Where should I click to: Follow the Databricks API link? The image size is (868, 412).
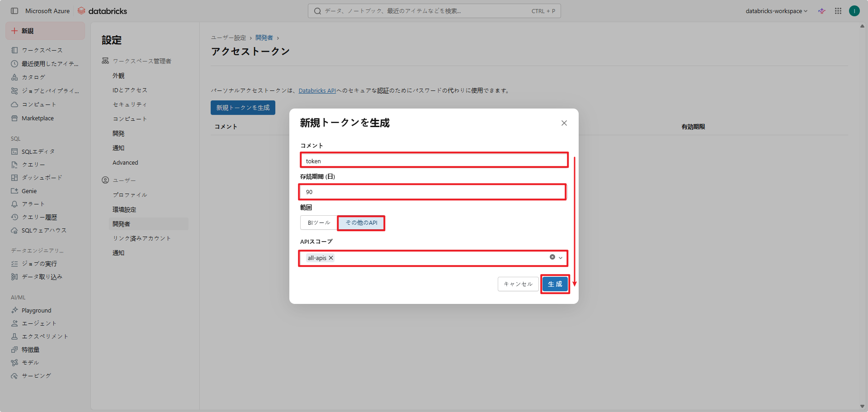pos(317,91)
